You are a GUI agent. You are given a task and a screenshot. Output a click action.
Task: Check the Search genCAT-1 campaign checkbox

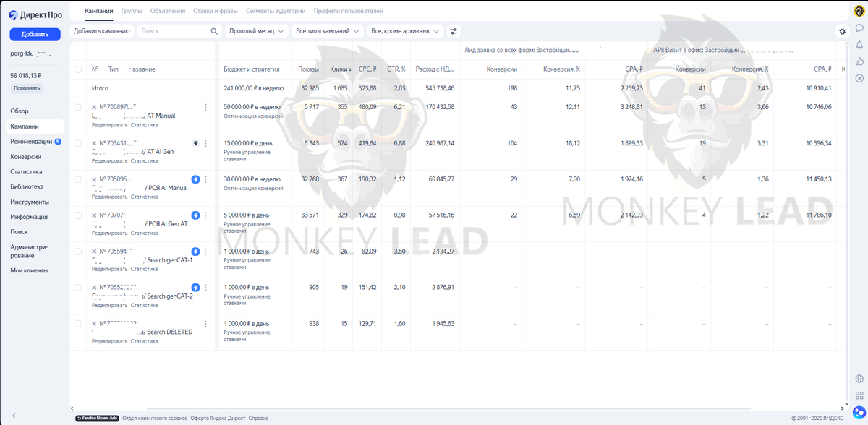[x=78, y=252]
